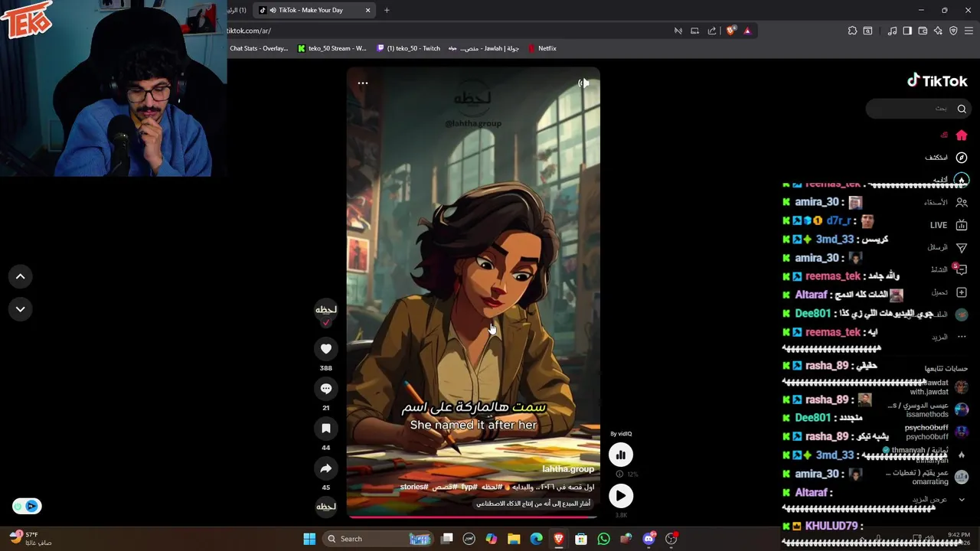This screenshot has height=551, width=980.
Task: Toggle the browser sidebar panel icon
Action: (907, 31)
